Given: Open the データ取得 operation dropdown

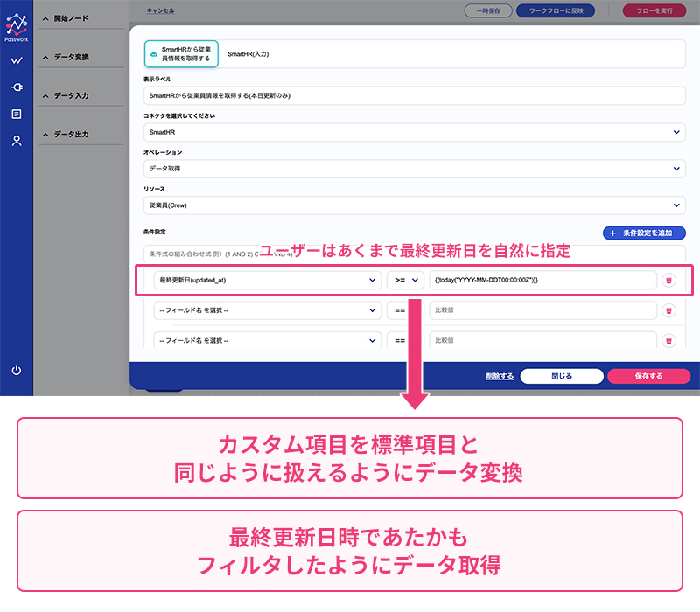Looking at the screenshot, I should [414, 169].
